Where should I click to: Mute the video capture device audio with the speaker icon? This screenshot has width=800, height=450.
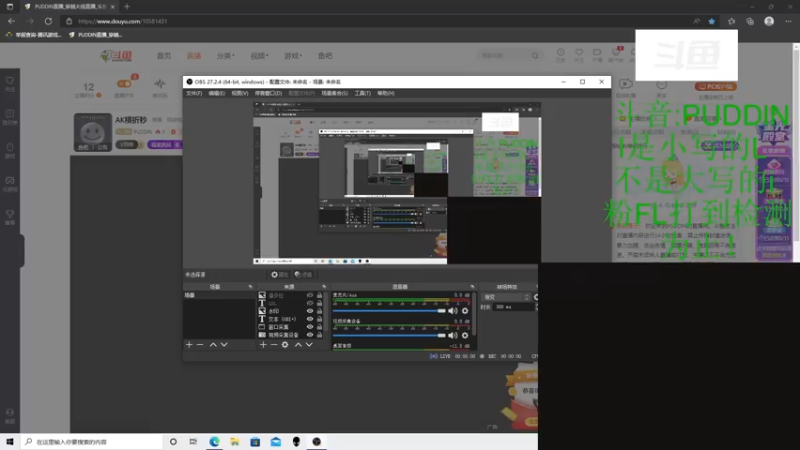click(453, 335)
